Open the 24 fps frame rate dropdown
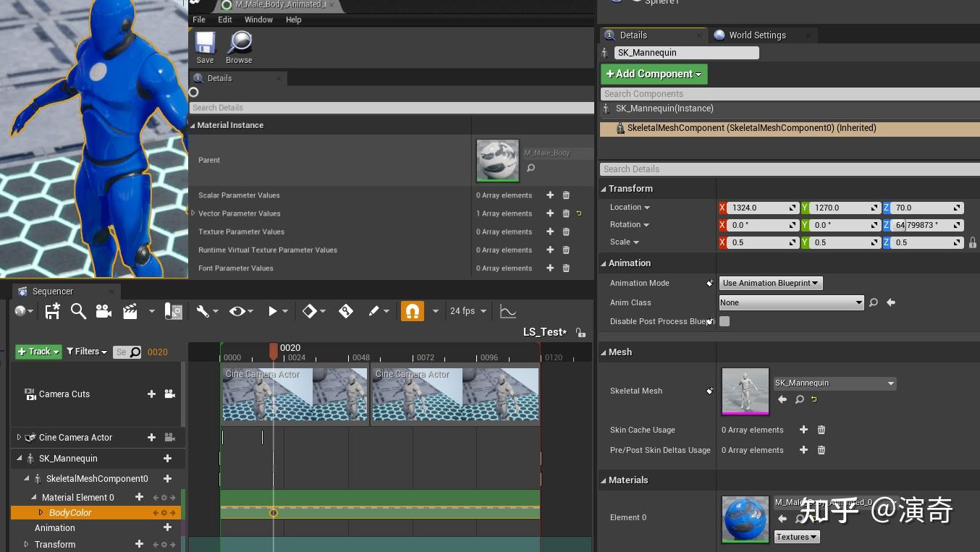Screen dimensions: 980x552 468,311
